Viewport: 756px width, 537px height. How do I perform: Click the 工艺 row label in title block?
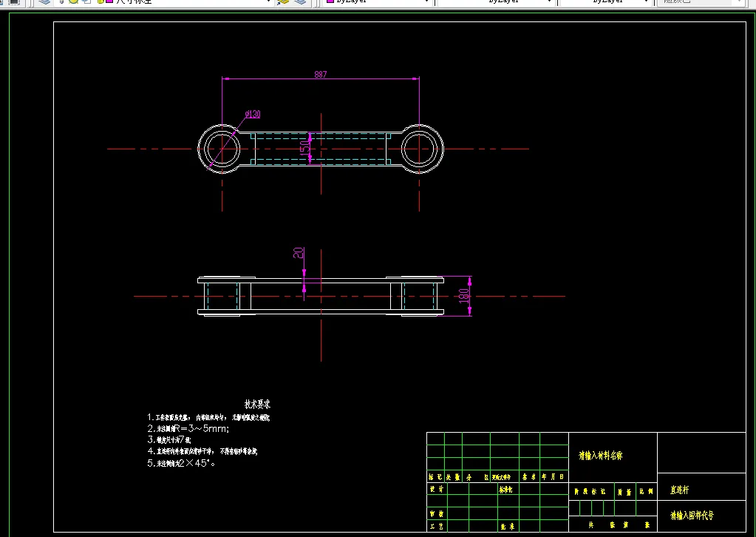tap(436, 527)
